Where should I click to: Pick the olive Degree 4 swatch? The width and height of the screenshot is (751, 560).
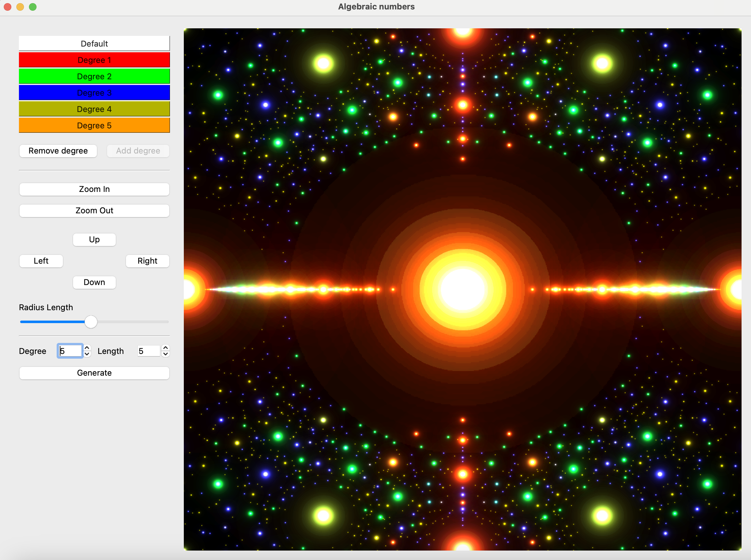click(x=94, y=109)
